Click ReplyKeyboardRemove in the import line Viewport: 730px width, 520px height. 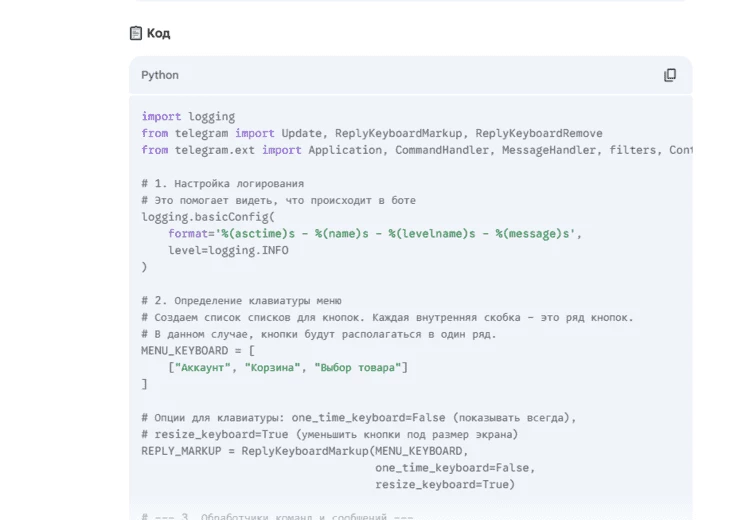(x=538, y=133)
